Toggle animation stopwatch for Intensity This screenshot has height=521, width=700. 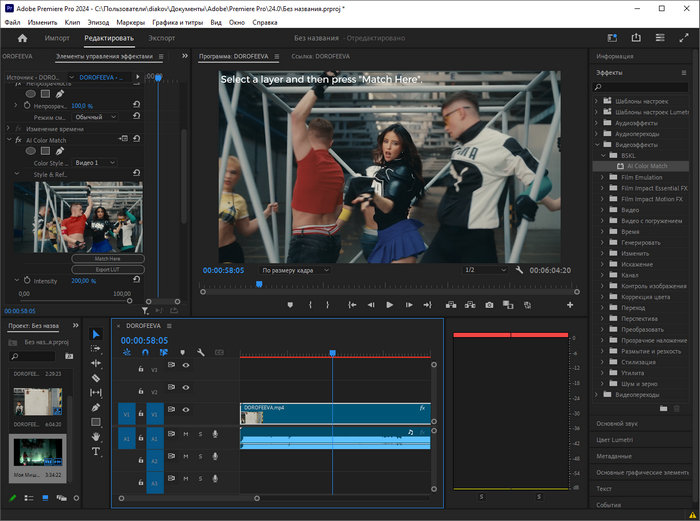click(27, 280)
